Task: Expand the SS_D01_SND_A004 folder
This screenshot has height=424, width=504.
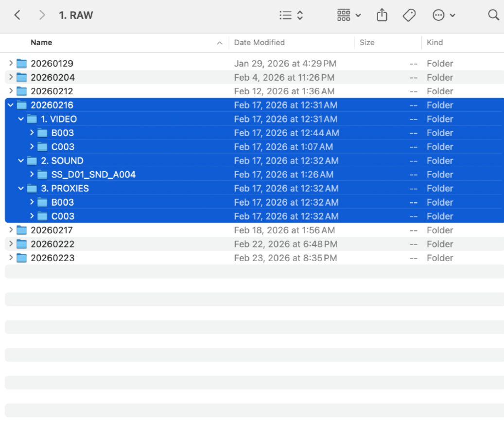Action: point(32,174)
